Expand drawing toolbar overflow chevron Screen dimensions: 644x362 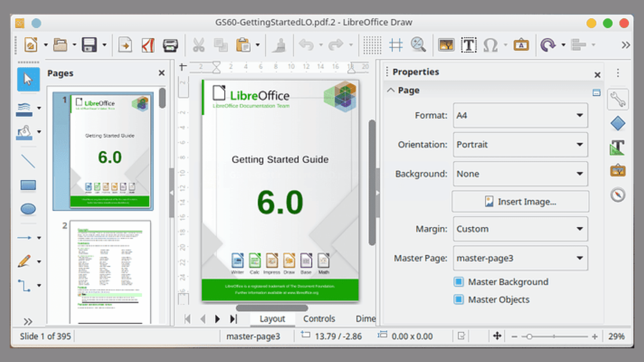(28, 322)
